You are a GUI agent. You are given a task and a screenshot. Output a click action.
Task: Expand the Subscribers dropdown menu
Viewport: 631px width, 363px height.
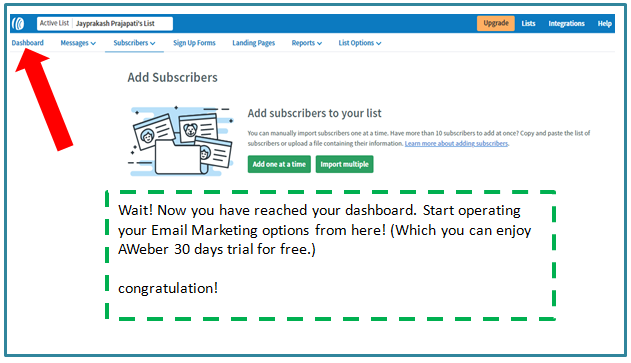[x=134, y=43]
